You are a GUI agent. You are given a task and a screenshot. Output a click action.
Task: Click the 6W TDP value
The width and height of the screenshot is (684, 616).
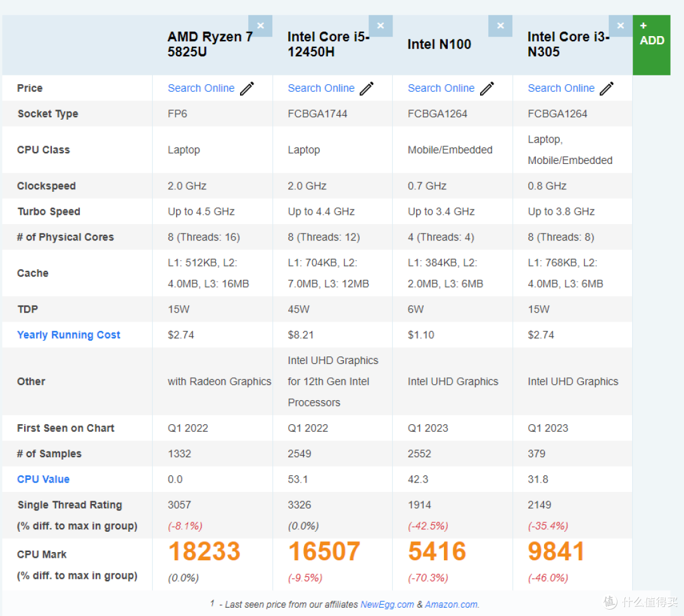point(415,310)
